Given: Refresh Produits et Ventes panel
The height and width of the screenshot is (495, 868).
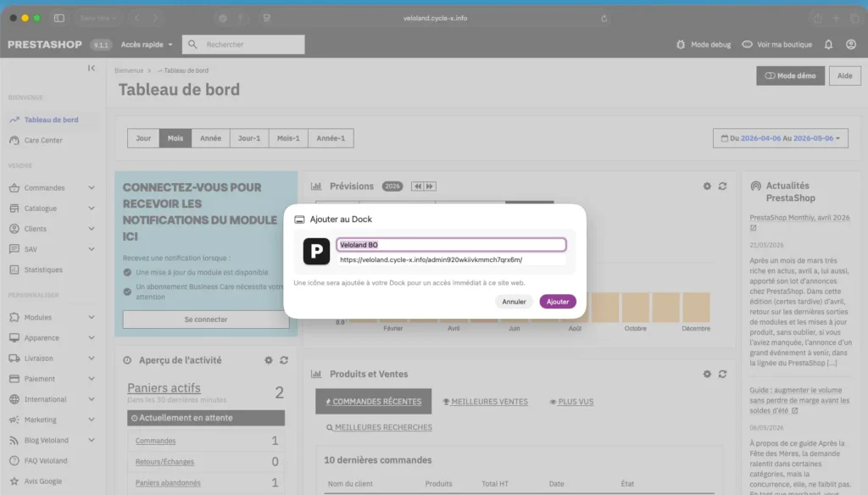Looking at the screenshot, I should coord(722,375).
